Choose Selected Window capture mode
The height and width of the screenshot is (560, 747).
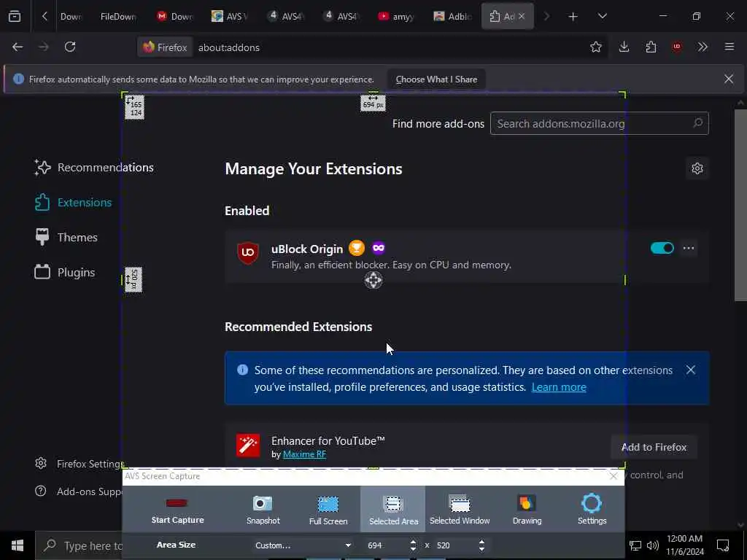(460, 510)
